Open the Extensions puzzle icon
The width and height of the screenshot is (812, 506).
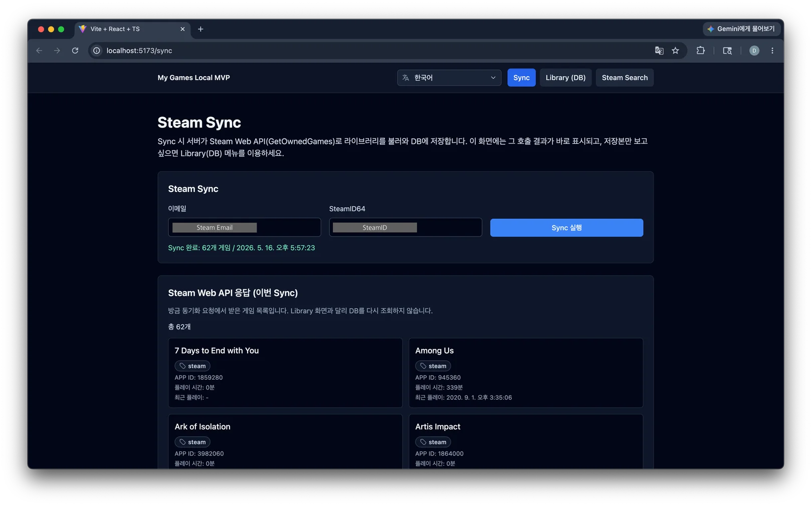[701, 51]
